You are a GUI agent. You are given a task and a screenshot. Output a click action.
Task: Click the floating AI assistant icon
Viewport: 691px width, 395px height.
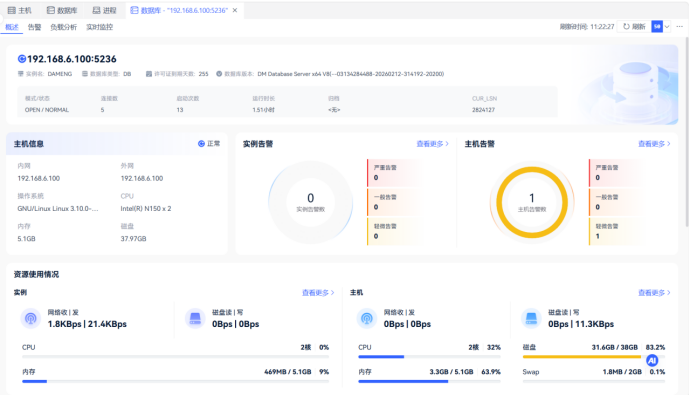652,360
